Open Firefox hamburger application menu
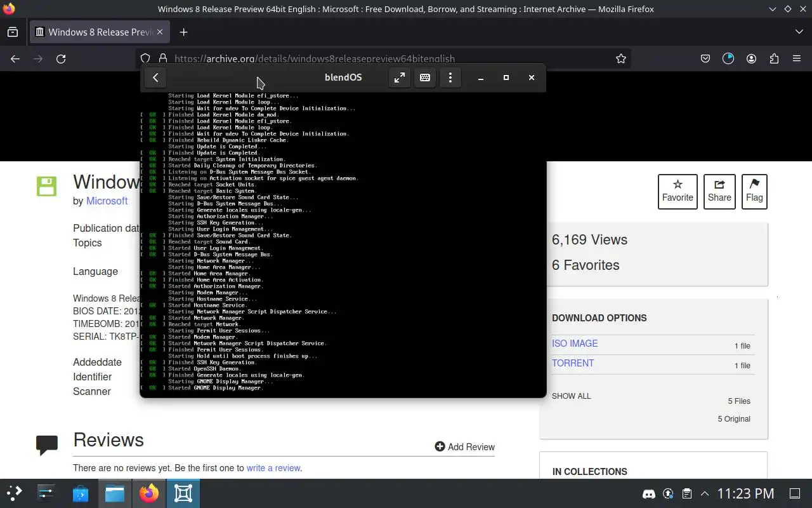This screenshot has width=812, height=508. (x=797, y=58)
